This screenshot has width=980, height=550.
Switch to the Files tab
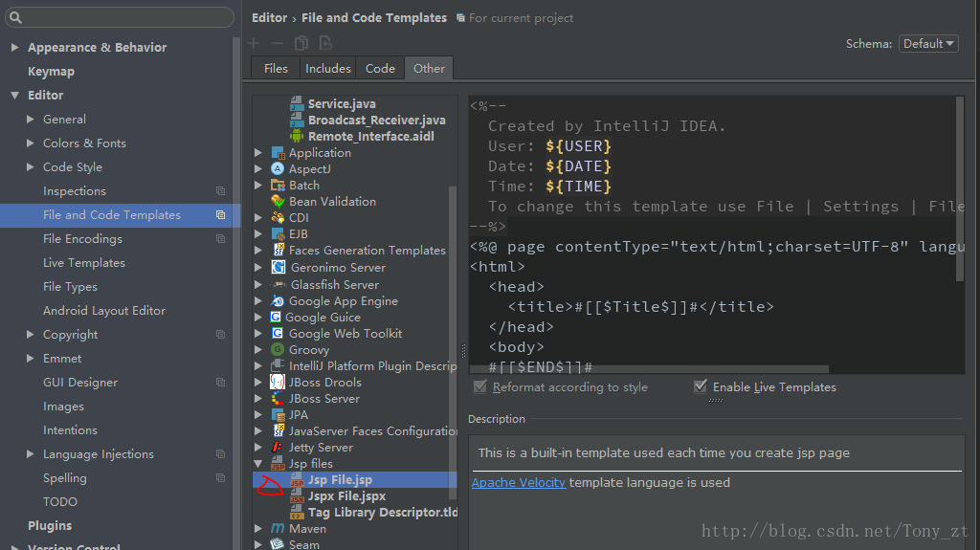pyautogui.click(x=276, y=68)
